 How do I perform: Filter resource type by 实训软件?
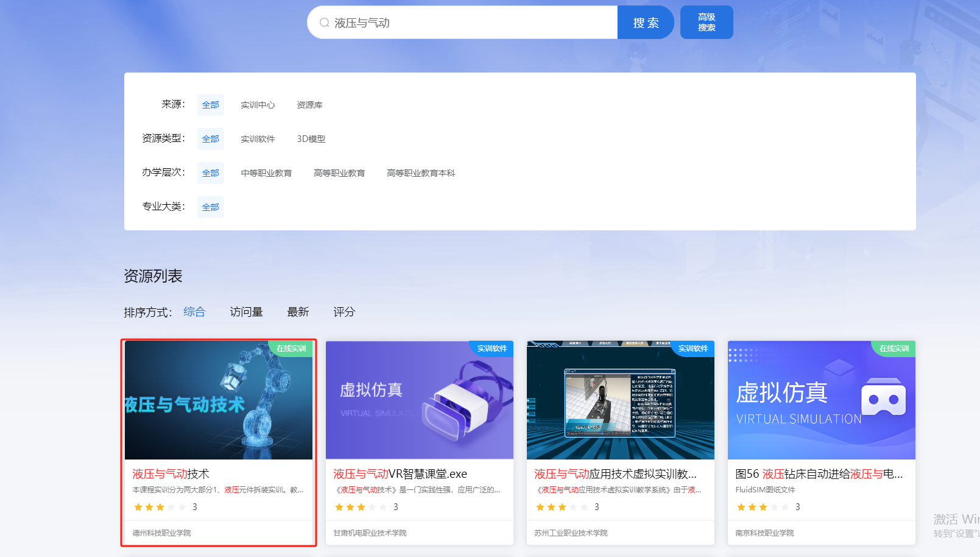point(258,139)
